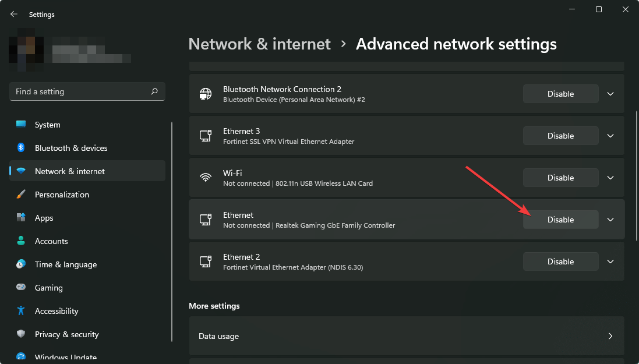Click the Ethernet 3 adapter icon
Viewport: 639px width, 364px height.
pyautogui.click(x=205, y=136)
